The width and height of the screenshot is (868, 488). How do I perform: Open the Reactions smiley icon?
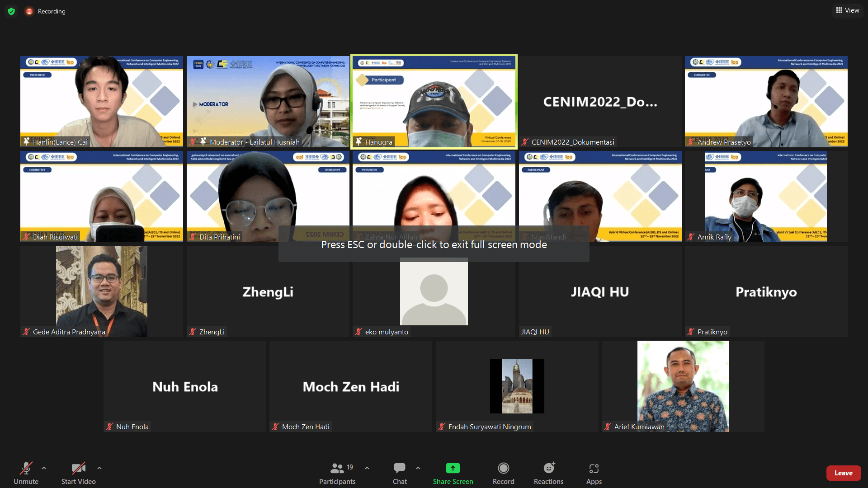548,469
